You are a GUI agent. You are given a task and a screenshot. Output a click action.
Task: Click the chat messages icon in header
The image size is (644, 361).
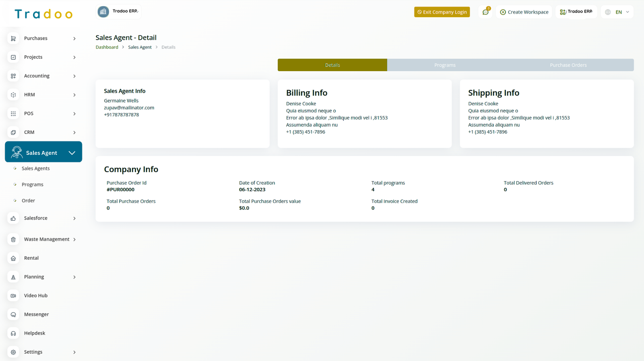pos(485,12)
